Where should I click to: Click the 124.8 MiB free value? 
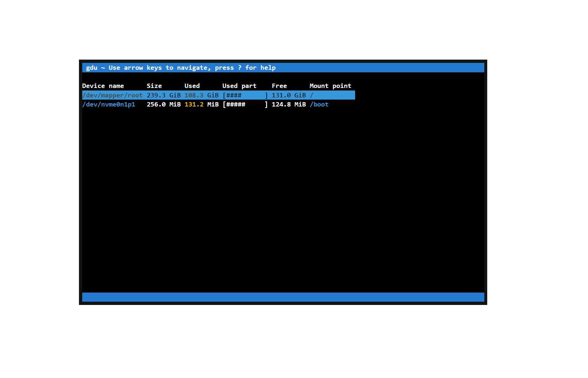[x=289, y=104]
